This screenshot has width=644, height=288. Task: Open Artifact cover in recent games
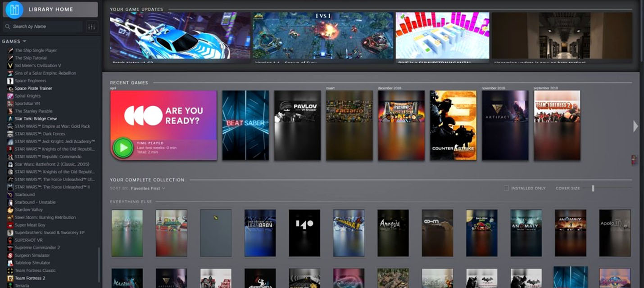tap(505, 126)
